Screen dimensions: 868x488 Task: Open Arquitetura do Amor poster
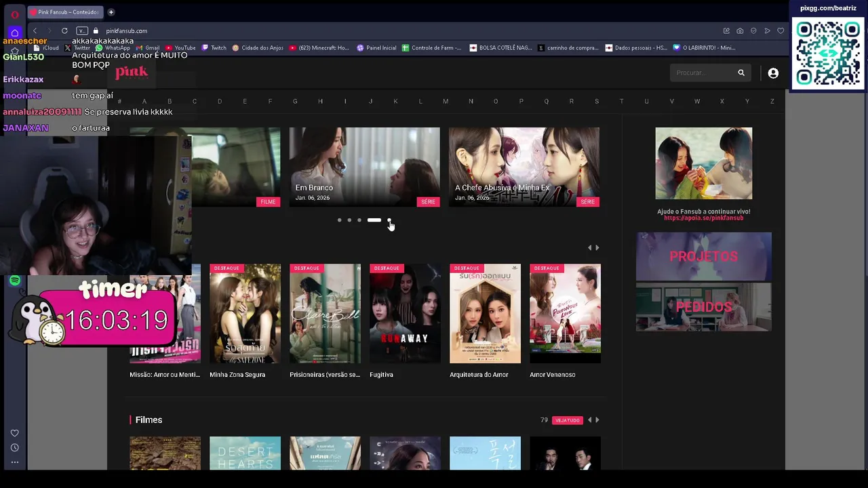pyautogui.click(x=485, y=314)
